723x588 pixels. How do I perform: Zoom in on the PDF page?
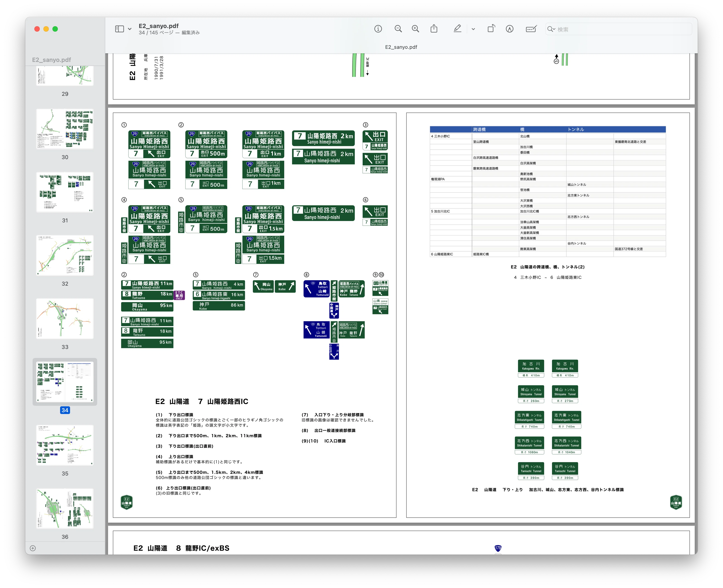(x=415, y=29)
